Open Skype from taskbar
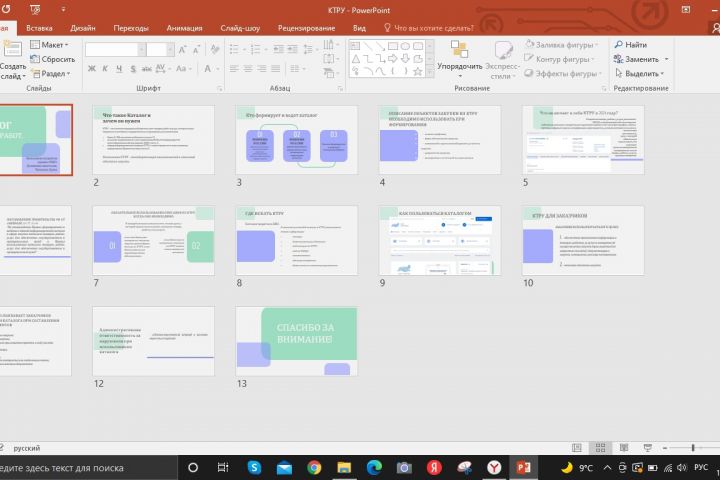Image resolution: width=720 pixels, height=480 pixels. pos(254,468)
